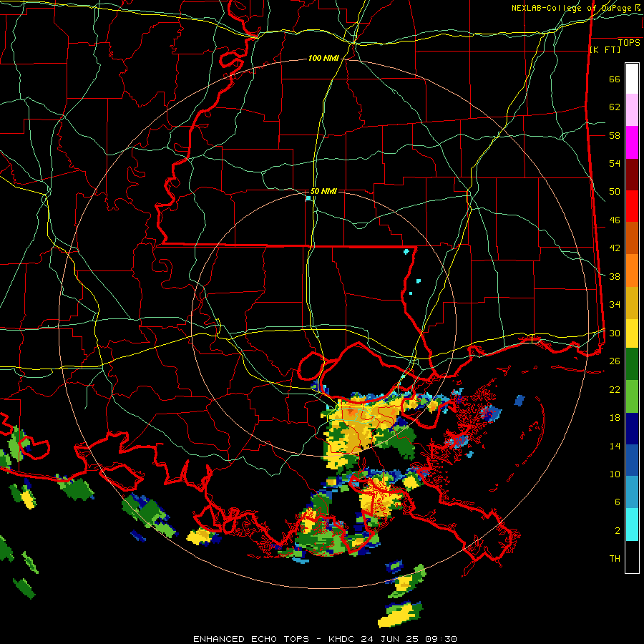Viewport: 644px width, 644px height.
Task: Click the black TH threshold legend band
Action: coord(632,557)
